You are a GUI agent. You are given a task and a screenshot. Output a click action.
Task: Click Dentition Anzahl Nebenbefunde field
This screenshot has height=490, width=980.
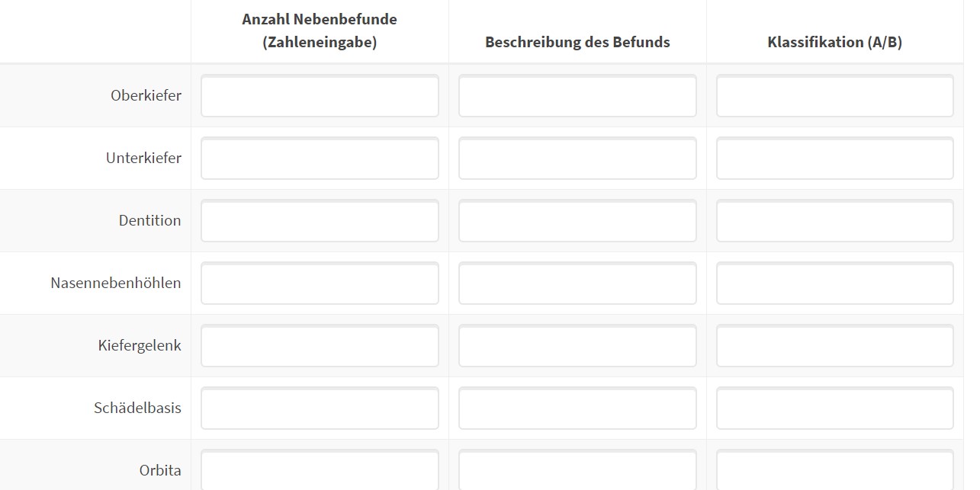320,221
